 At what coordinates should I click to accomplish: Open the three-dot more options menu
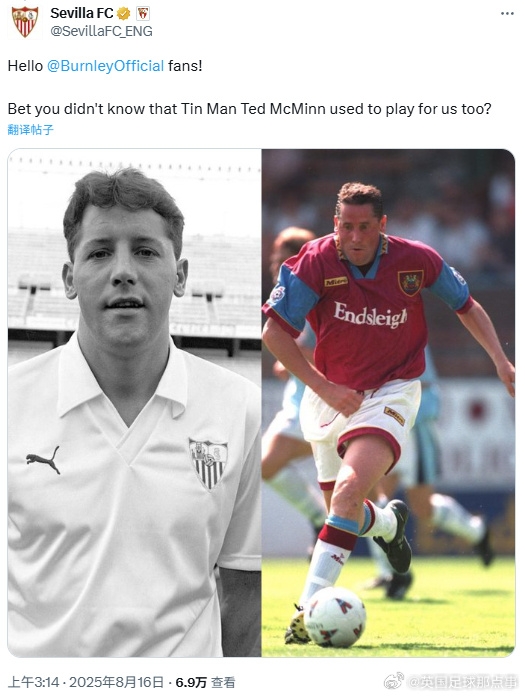coord(507,14)
